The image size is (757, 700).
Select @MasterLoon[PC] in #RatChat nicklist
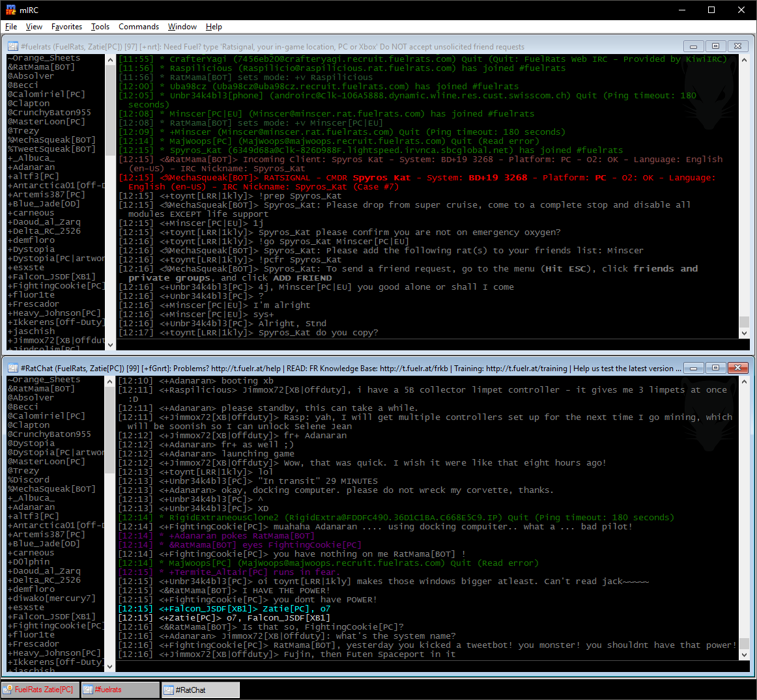pyautogui.click(x=46, y=461)
